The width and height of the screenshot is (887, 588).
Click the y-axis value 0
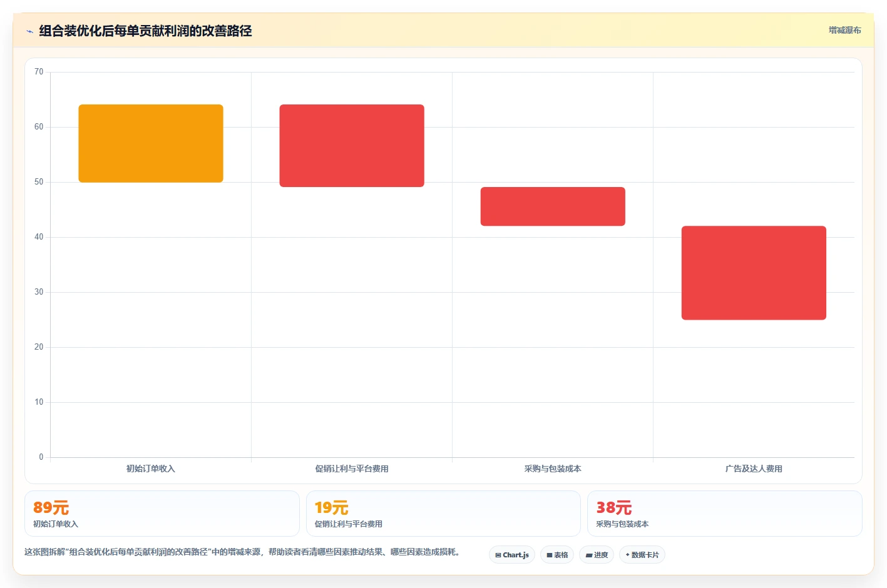coord(41,457)
